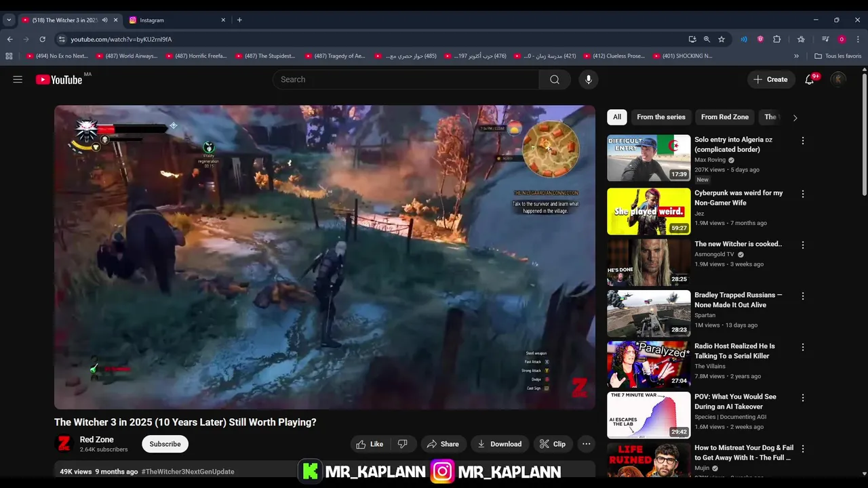
Task: Open Red Zone channel avatar
Action: (x=64, y=444)
